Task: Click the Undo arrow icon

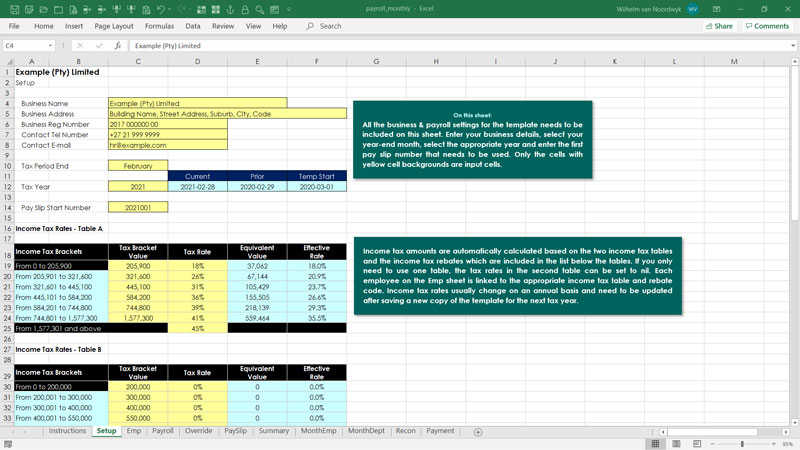Action: (161, 9)
